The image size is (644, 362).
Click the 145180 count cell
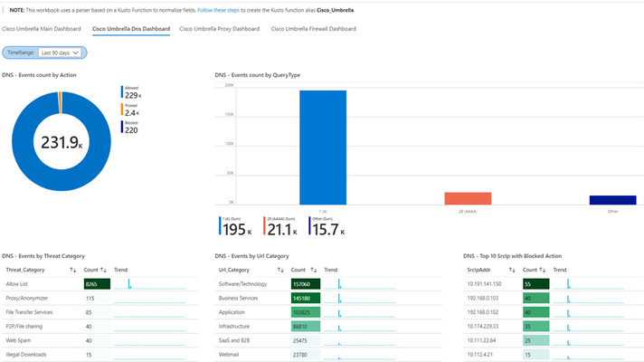coord(306,299)
